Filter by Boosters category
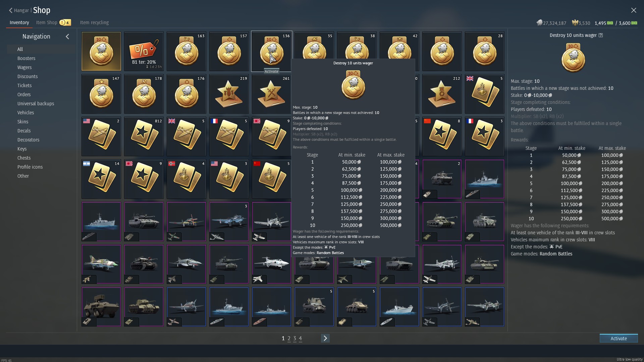The image size is (644, 362). click(26, 58)
